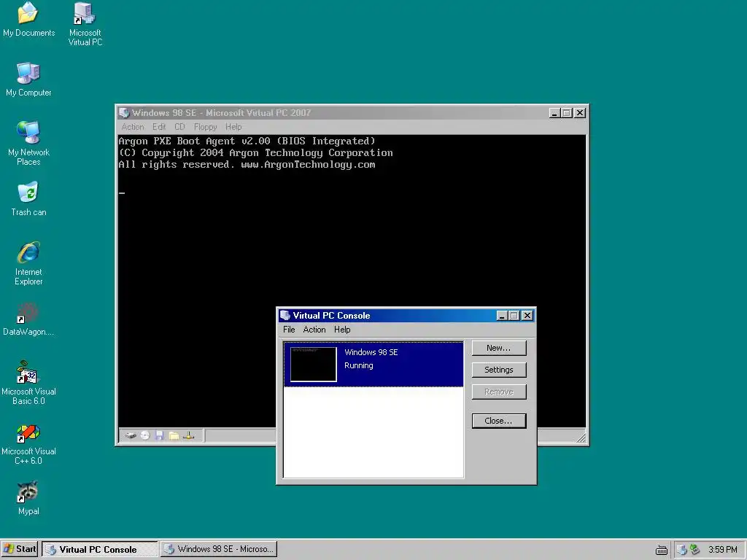Click the Virtual PC tray icon
Viewport: 747px width, 560px height.
pyautogui.click(x=682, y=550)
